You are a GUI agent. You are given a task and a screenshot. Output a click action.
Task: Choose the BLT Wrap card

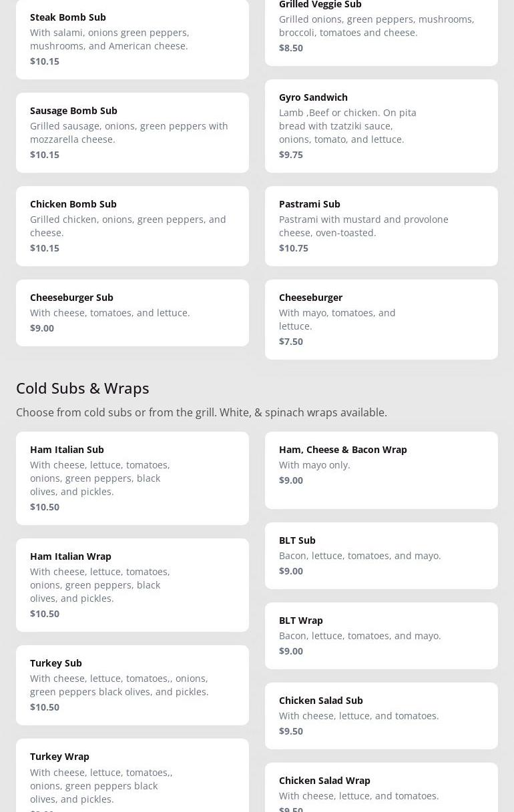coord(381,636)
